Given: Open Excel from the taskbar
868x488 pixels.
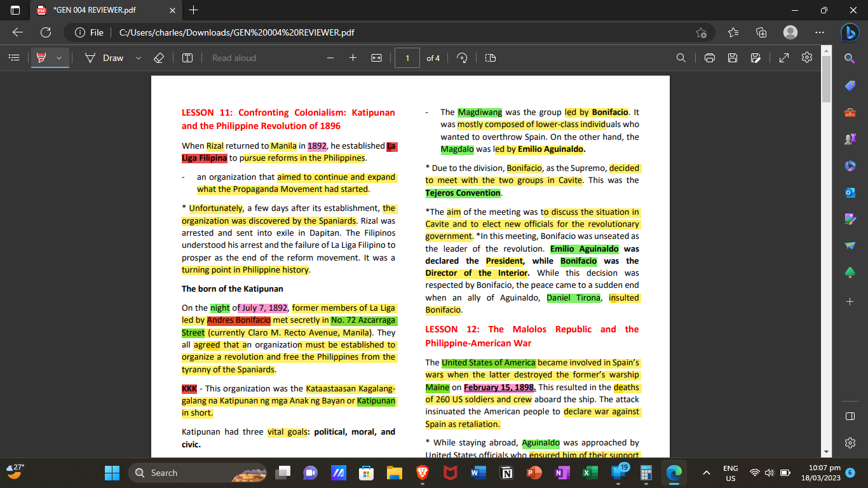Looking at the screenshot, I should click(590, 473).
